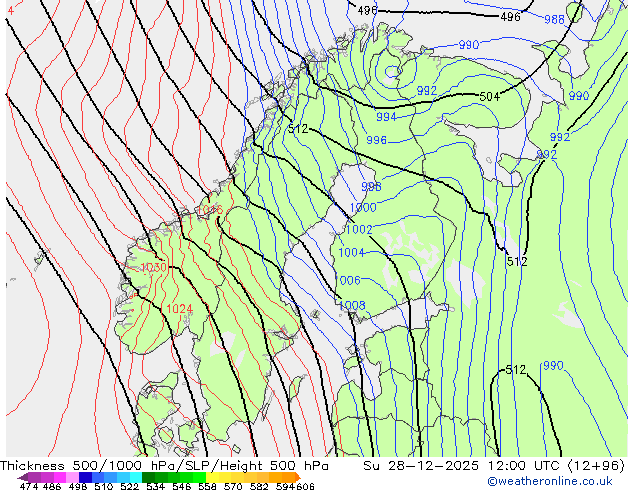Click the map title 'Thickness 500/1000 hPa/SLP/Height 500 hPa'

tap(164, 466)
